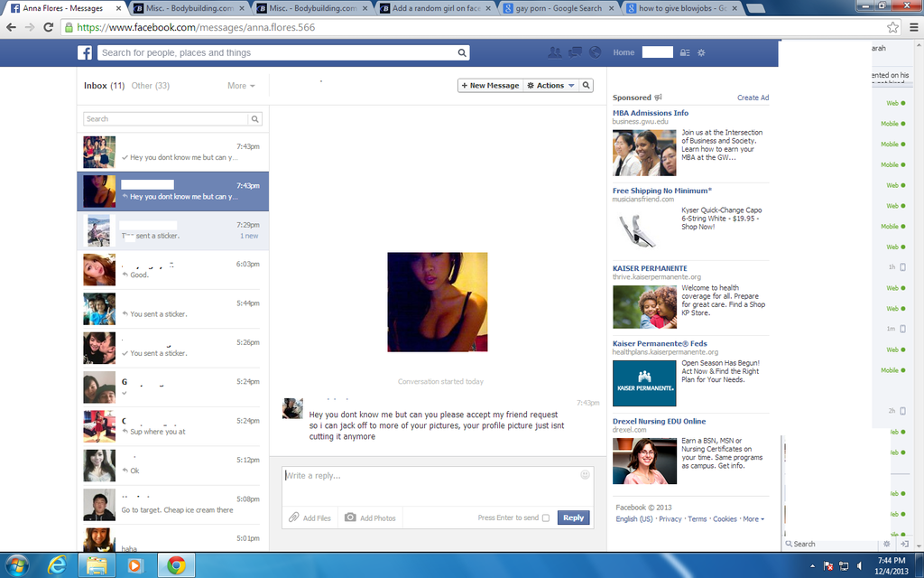Click the Chrome taskbar icon
Screen dimensions: 924x578
tap(176, 565)
